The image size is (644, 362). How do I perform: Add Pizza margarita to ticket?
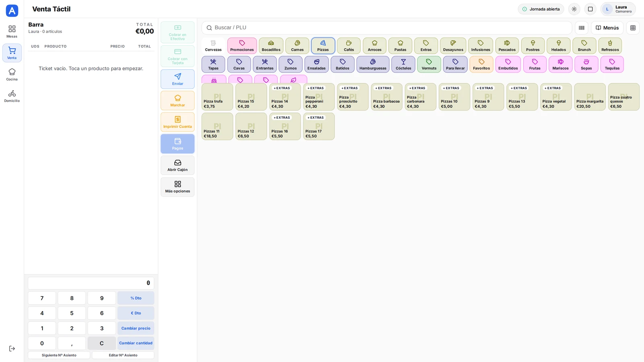(x=590, y=97)
